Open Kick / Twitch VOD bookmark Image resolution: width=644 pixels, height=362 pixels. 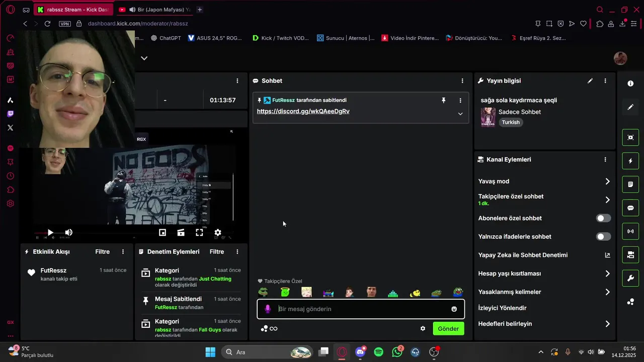tap(281, 38)
